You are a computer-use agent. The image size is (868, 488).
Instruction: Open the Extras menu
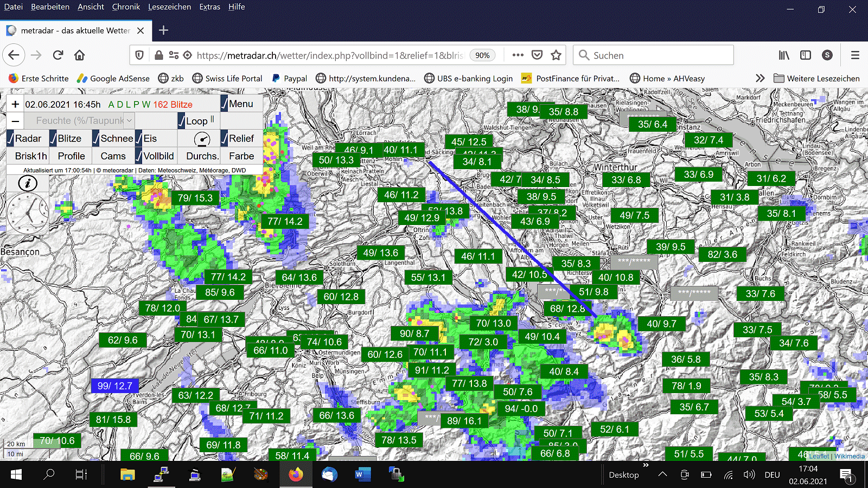coord(210,7)
